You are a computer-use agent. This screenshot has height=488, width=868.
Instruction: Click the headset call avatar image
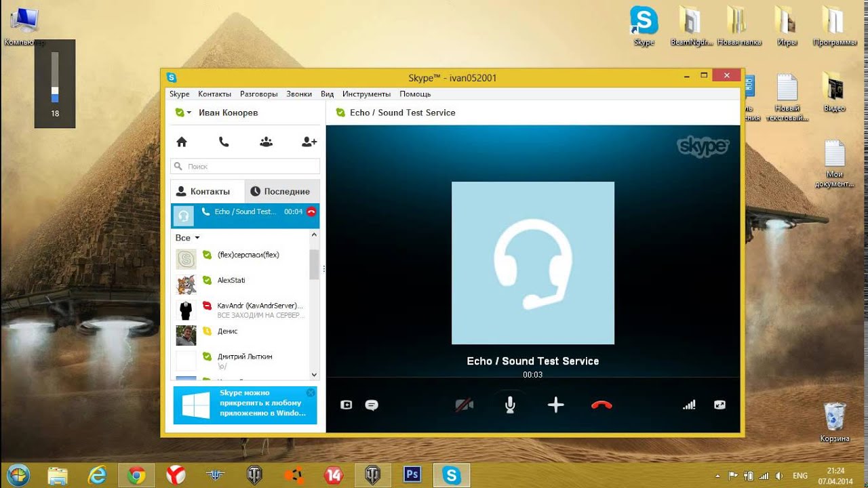(533, 263)
